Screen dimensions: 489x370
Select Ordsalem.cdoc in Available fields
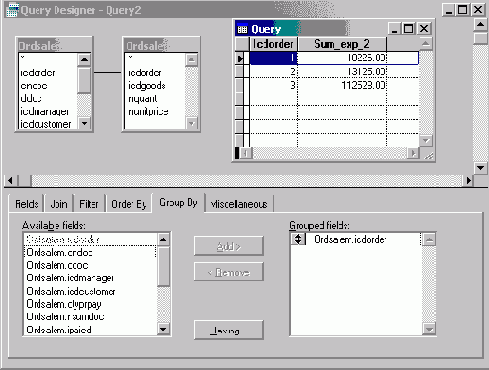coord(90,265)
